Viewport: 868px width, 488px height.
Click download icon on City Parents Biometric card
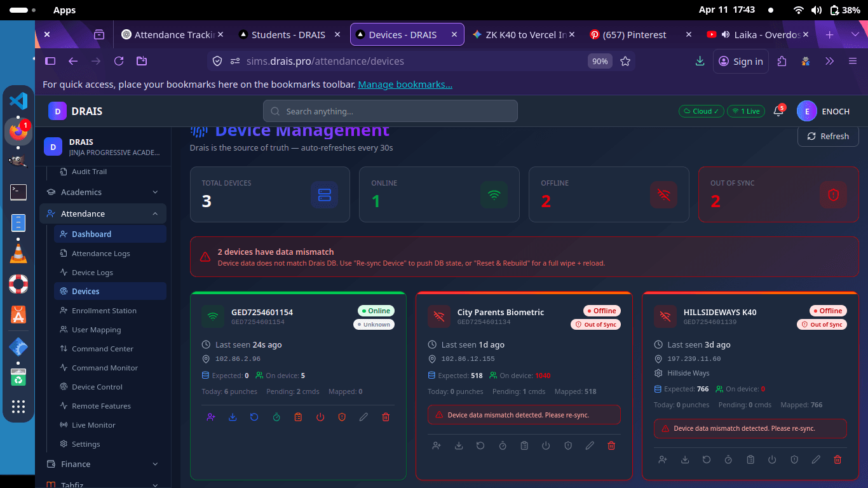[x=459, y=446]
